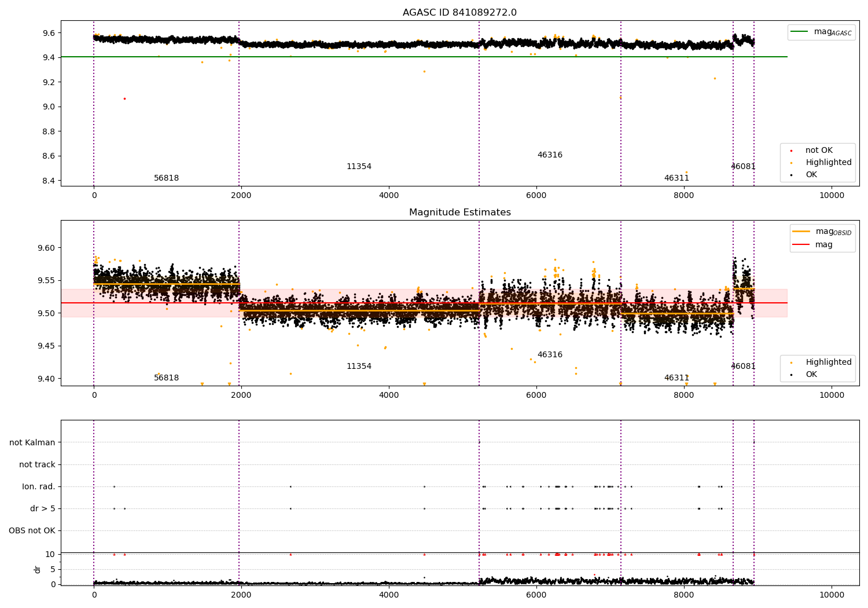868x608 pixels.
Task: Click the 46311 label in the top plot
Action: tap(676, 178)
